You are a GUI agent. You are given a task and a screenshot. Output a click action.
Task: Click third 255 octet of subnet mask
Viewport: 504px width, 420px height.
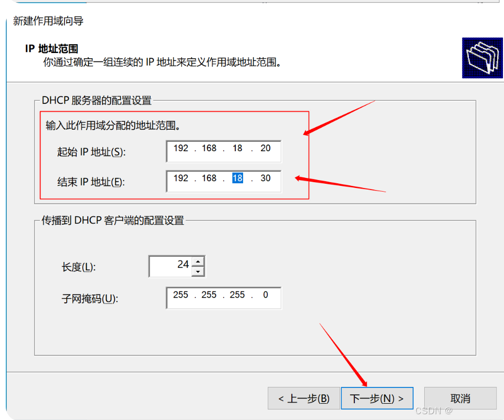tap(237, 295)
